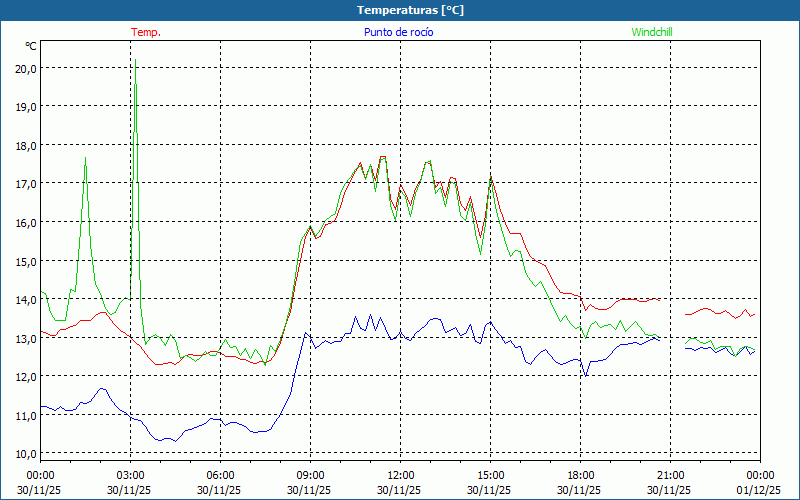Viewport: 800px width, 500px height.
Task: Select the 15:00 time marker on the x-axis
Action: (490, 475)
